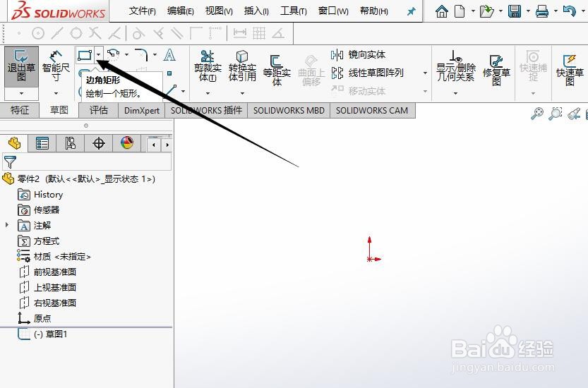Click the New document icon
Image resolution: width=588 pixels, height=388 pixels.
coord(460,11)
